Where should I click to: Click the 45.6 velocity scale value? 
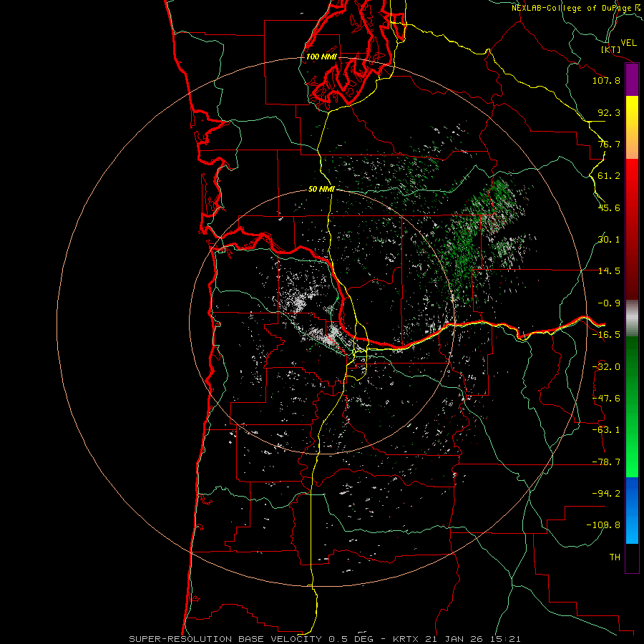pyautogui.click(x=609, y=208)
